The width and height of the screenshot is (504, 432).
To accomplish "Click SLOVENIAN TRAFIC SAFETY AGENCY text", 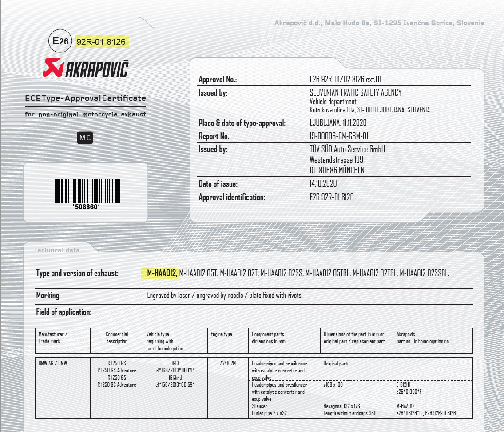I will (x=355, y=92).
